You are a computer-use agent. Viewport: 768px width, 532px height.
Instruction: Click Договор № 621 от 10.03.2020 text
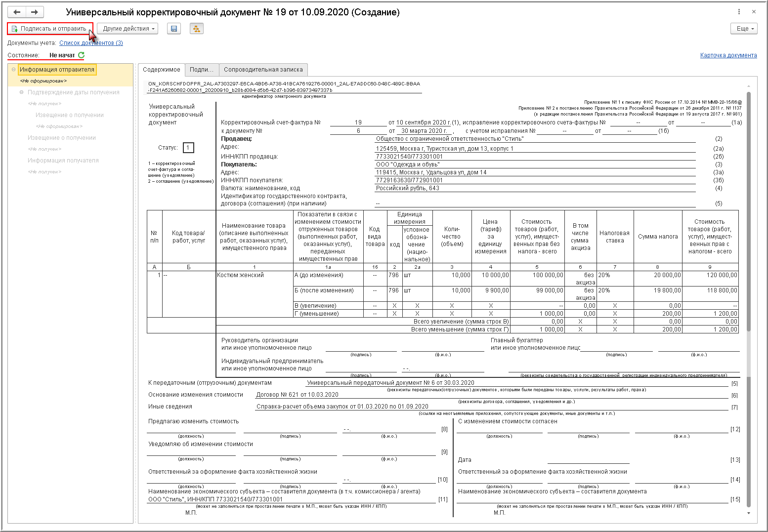pos(297,395)
